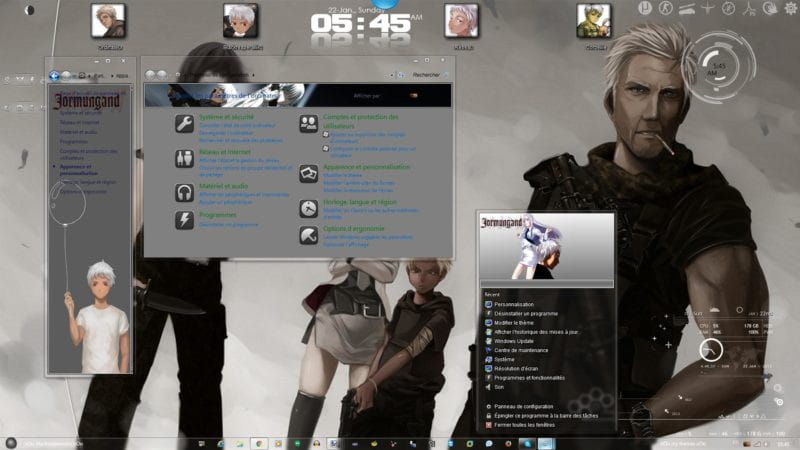Click the Programmes heading link
This screenshot has width=800, height=450.
tap(217, 215)
